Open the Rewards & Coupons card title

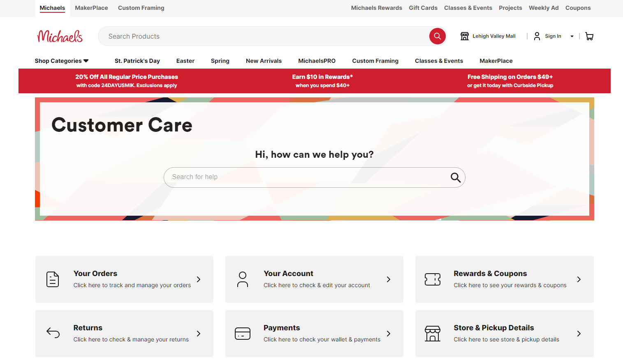pyautogui.click(x=490, y=274)
